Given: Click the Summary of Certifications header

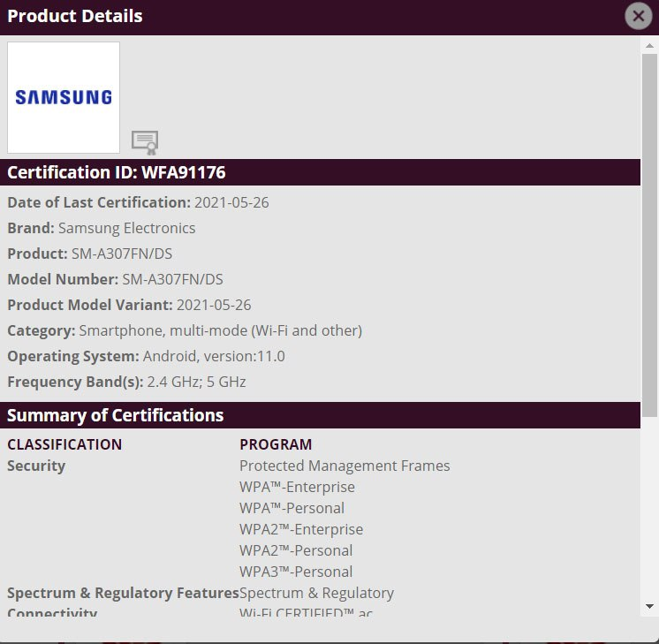Looking at the screenshot, I should point(116,415).
